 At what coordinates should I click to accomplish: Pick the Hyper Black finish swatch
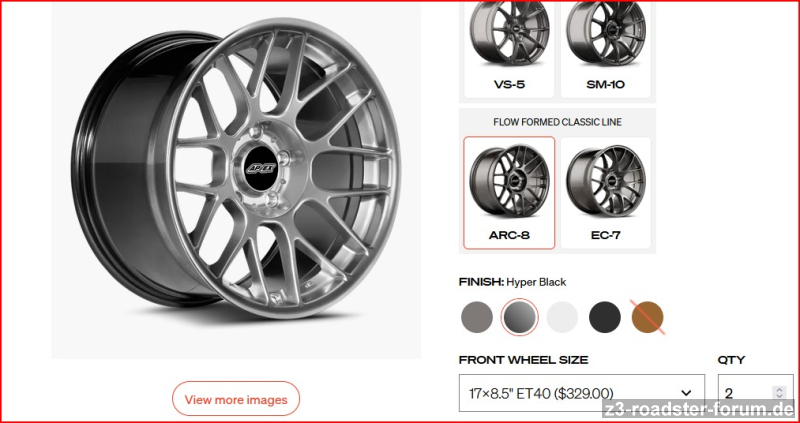click(519, 317)
